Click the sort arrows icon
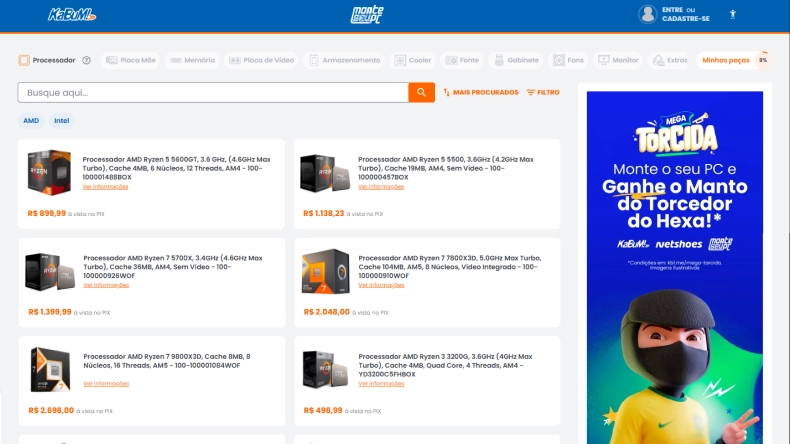This screenshot has height=444, width=790. pos(446,92)
